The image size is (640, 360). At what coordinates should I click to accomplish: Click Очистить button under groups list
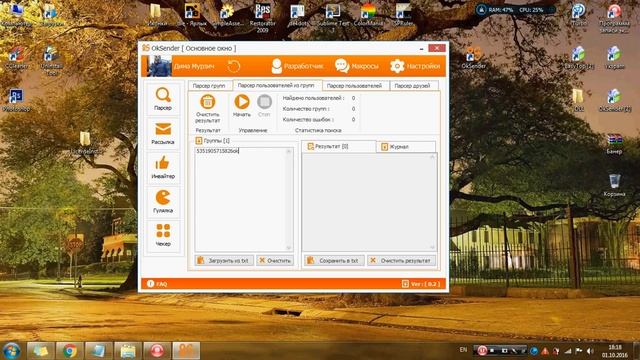click(x=275, y=260)
